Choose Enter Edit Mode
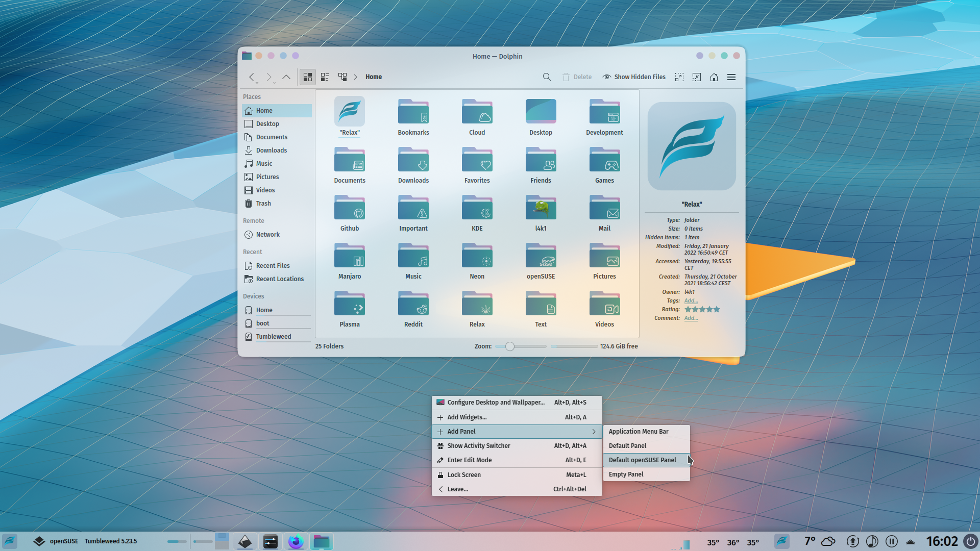The image size is (980, 551). click(517, 460)
